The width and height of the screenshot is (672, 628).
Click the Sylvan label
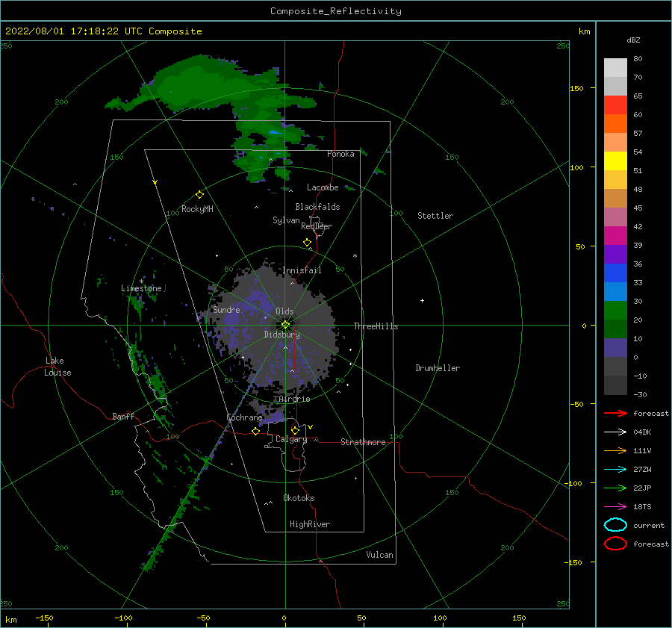pyautogui.click(x=286, y=220)
